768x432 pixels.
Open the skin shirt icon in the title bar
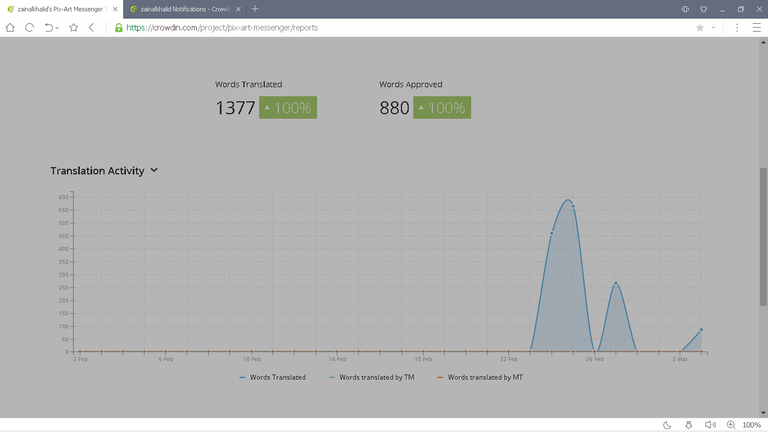(x=703, y=9)
